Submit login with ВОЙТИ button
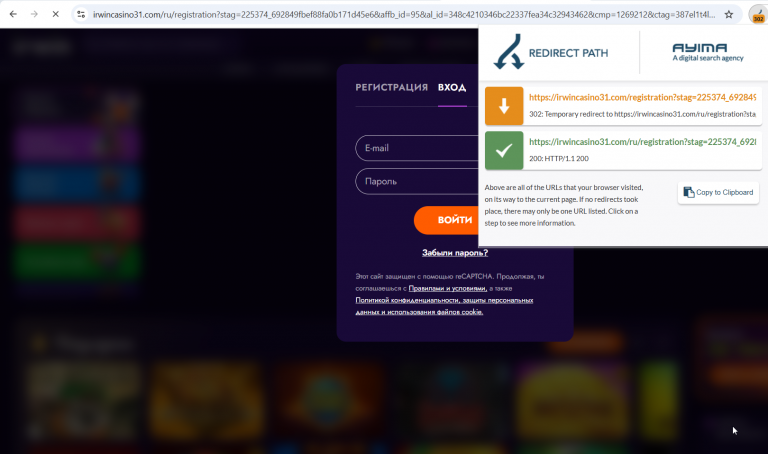This screenshot has height=454, width=768. [446, 220]
